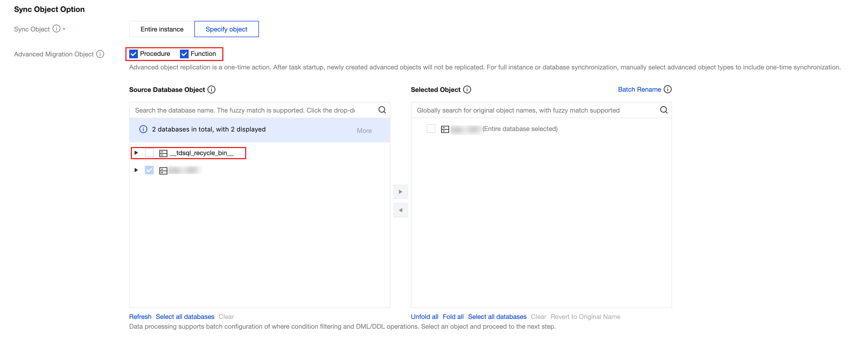Screen dimensions: 868x339
Task: Uncheck the Procedure checkbox
Action: coord(134,54)
